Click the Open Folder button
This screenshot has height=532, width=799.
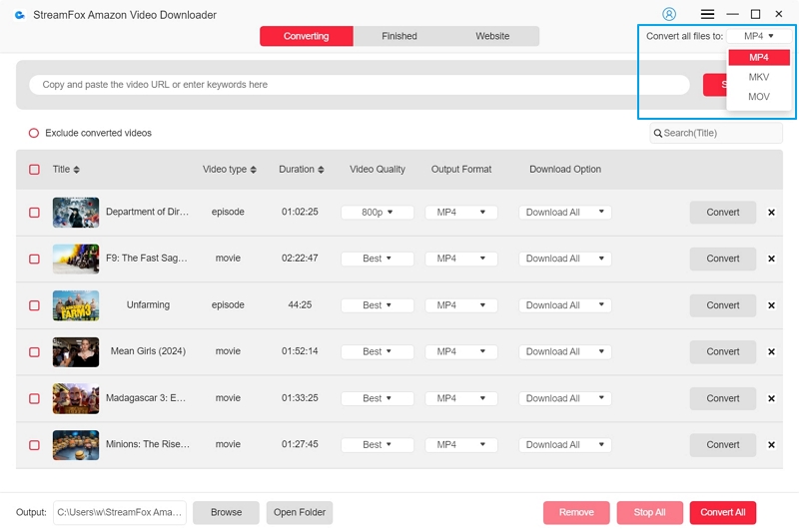click(x=300, y=513)
